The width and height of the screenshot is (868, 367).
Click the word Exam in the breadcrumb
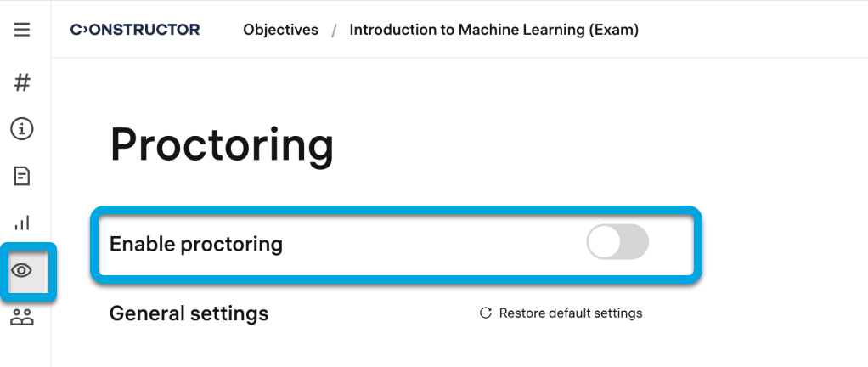pyautogui.click(x=615, y=31)
